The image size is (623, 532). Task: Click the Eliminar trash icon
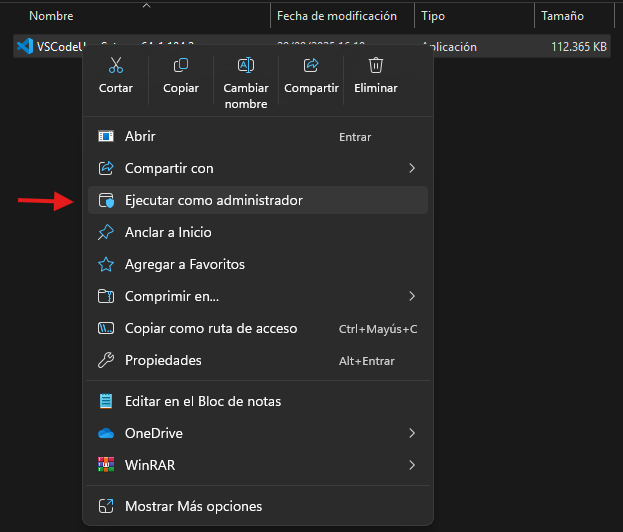pyautogui.click(x=376, y=66)
